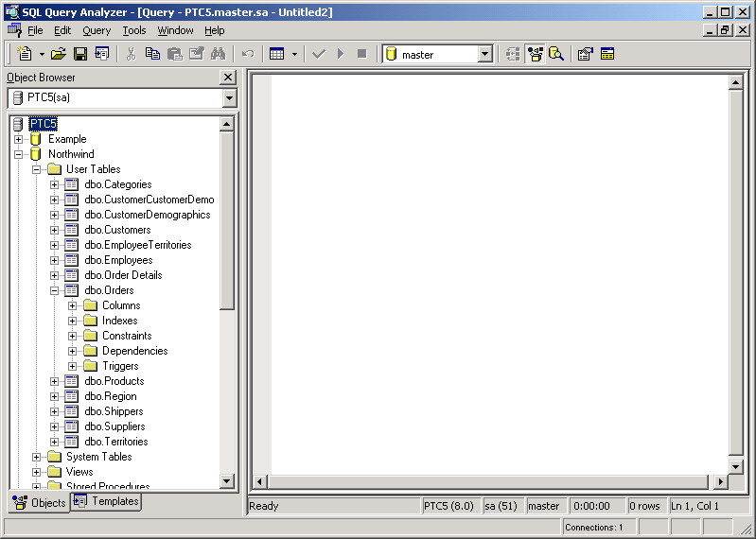The width and height of the screenshot is (756, 539).
Task: Click the Object Search toolbar icon
Action: (x=556, y=54)
